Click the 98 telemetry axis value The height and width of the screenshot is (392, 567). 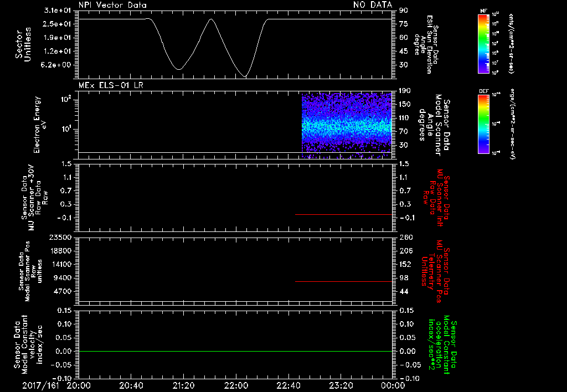point(404,278)
